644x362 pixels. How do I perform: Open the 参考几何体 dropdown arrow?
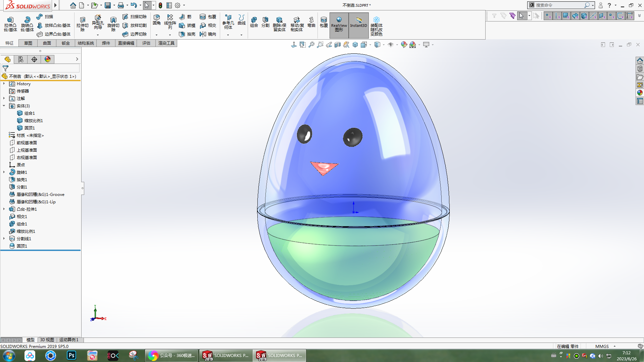coord(228,35)
